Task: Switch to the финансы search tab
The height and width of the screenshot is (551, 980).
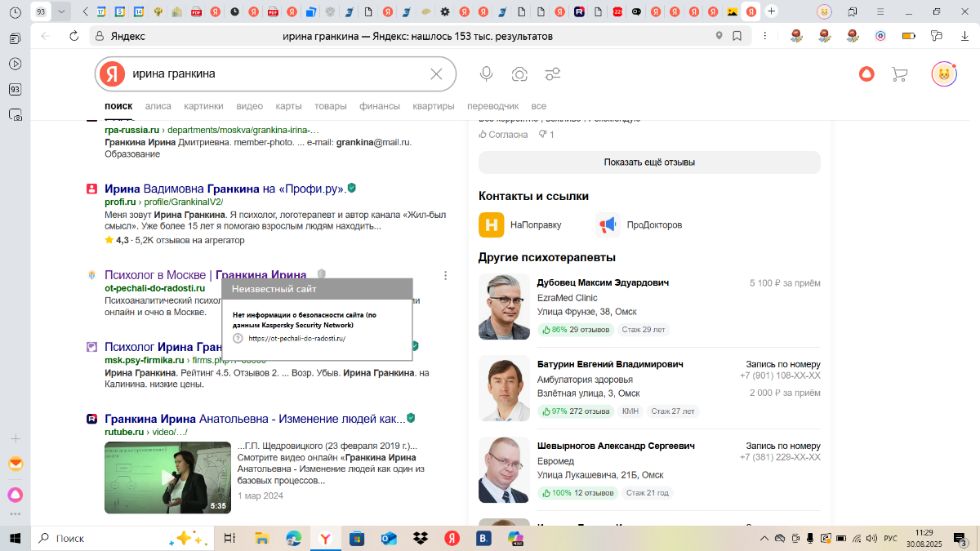Action: [380, 106]
